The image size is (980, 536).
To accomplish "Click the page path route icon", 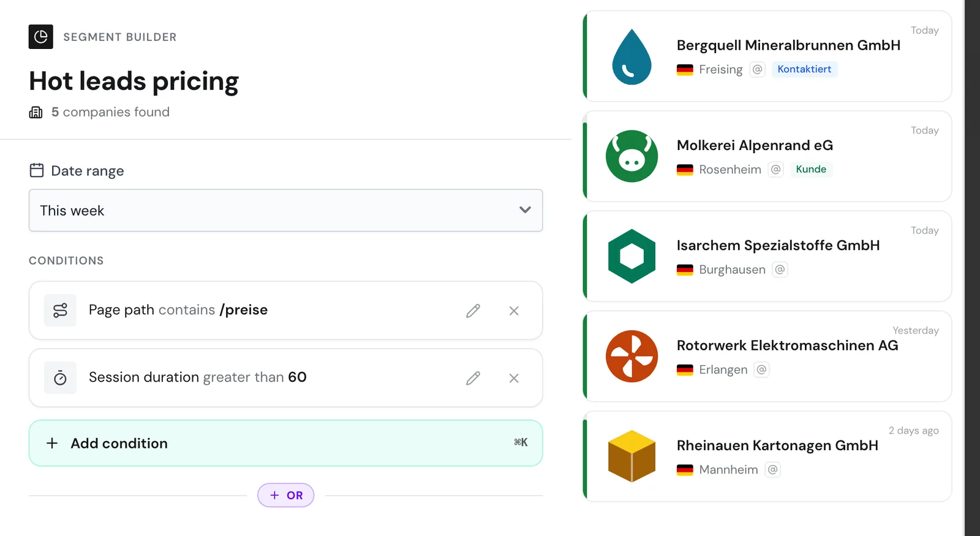I will (60, 311).
